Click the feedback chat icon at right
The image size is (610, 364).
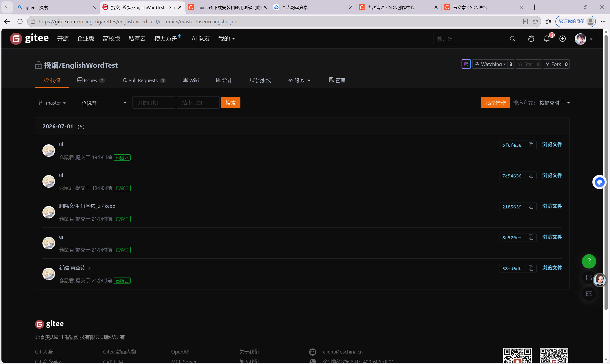[x=589, y=294]
